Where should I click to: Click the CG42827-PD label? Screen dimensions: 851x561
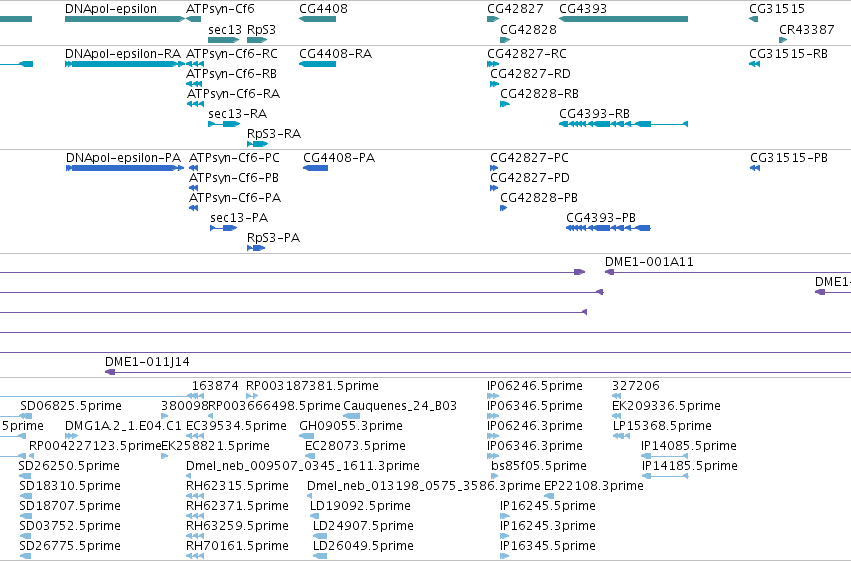click(x=530, y=178)
